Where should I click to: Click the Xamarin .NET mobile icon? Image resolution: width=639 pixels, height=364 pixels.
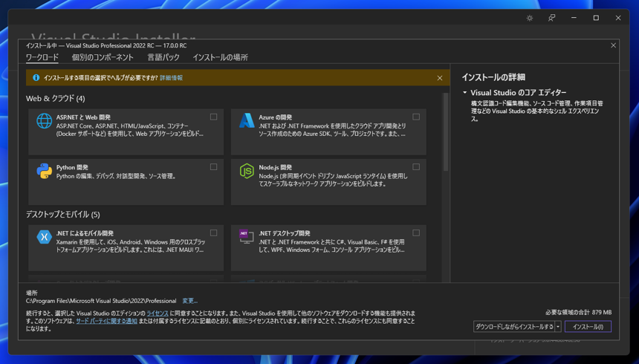44,237
